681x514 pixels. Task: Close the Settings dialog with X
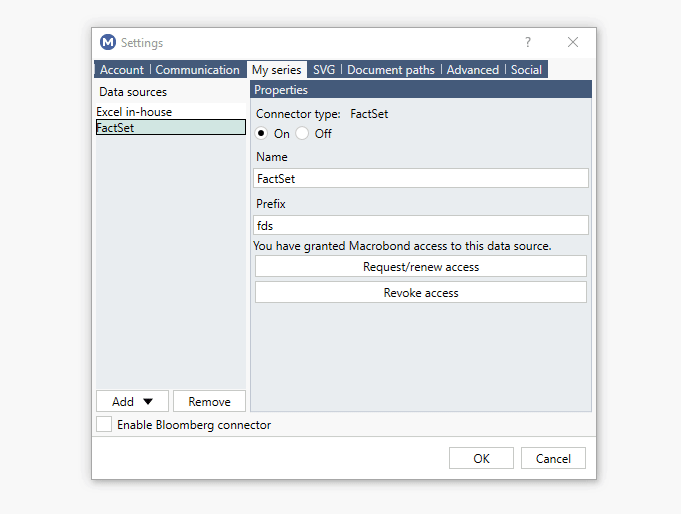pyautogui.click(x=573, y=42)
